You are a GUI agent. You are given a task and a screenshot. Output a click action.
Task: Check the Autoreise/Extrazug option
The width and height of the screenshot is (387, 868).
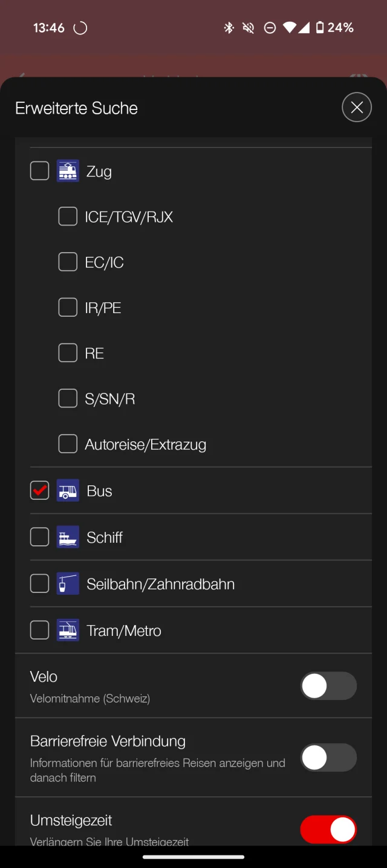pyautogui.click(x=68, y=444)
